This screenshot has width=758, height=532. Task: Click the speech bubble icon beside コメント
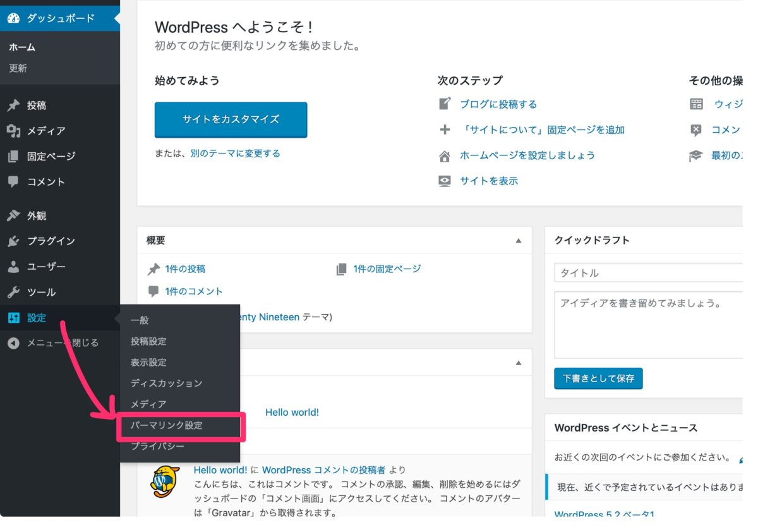pyautogui.click(x=14, y=181)
